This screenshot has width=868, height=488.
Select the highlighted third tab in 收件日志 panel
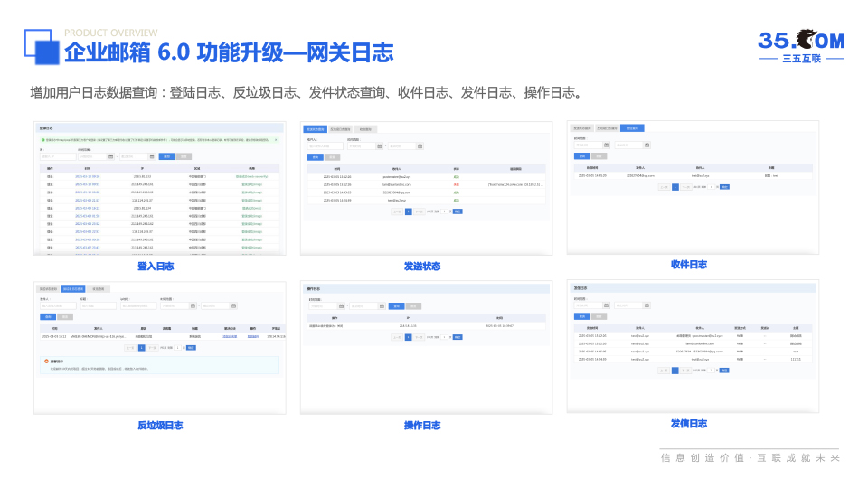632,128
